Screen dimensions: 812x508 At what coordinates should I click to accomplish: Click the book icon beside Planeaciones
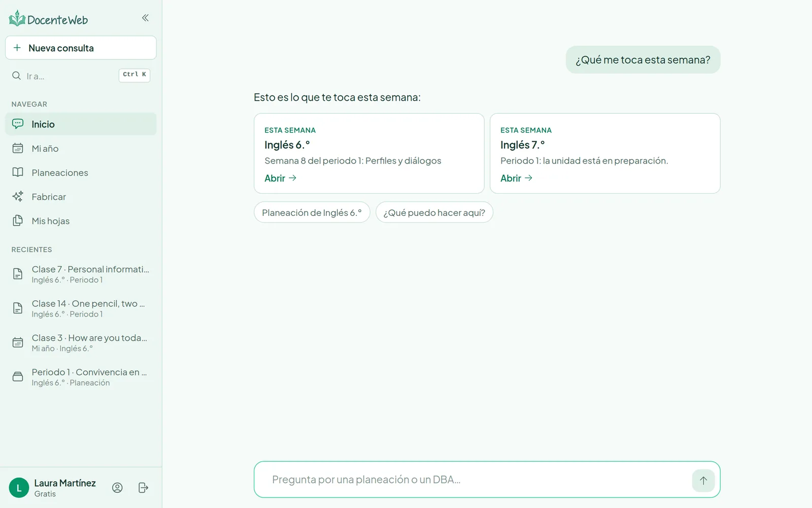click(18, 172)
